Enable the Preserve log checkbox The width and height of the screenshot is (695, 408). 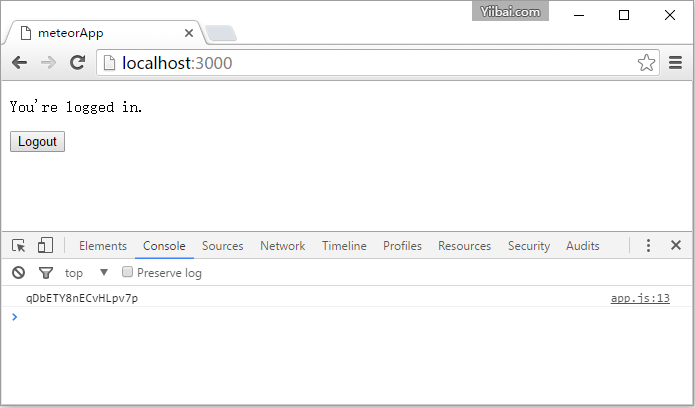click(x=127, y=272)
